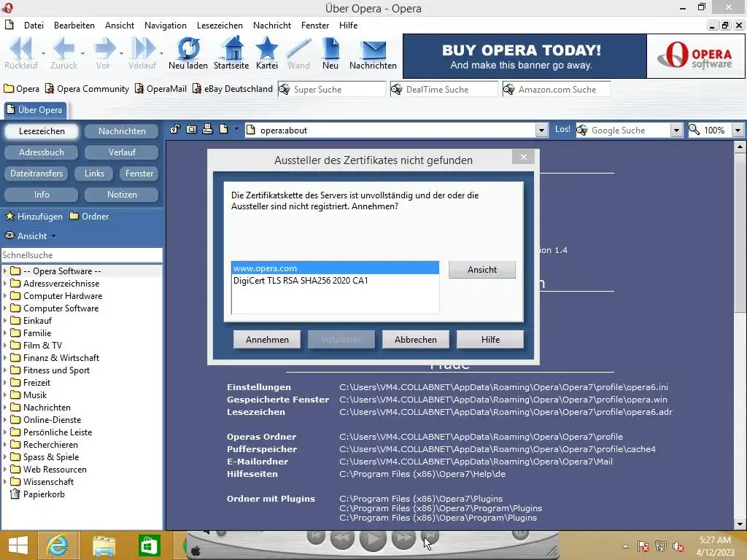Switch to Nachrichten panel

tap(122, 131)
